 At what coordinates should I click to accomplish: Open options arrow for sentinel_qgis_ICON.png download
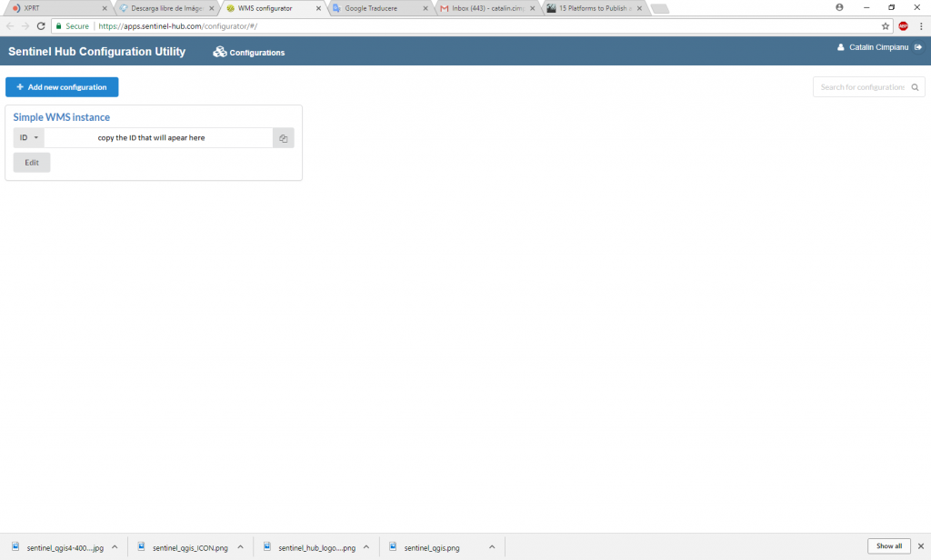(240, 547)
